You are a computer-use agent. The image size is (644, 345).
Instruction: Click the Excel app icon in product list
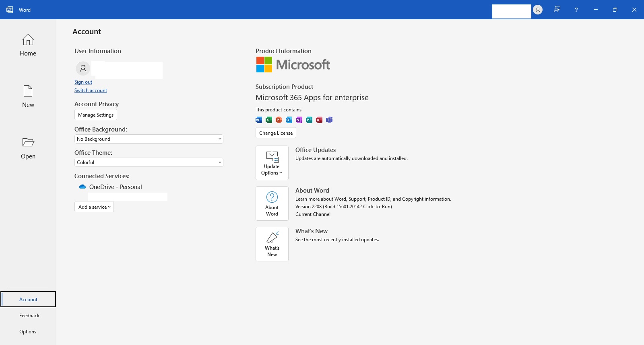click(269, 120)
